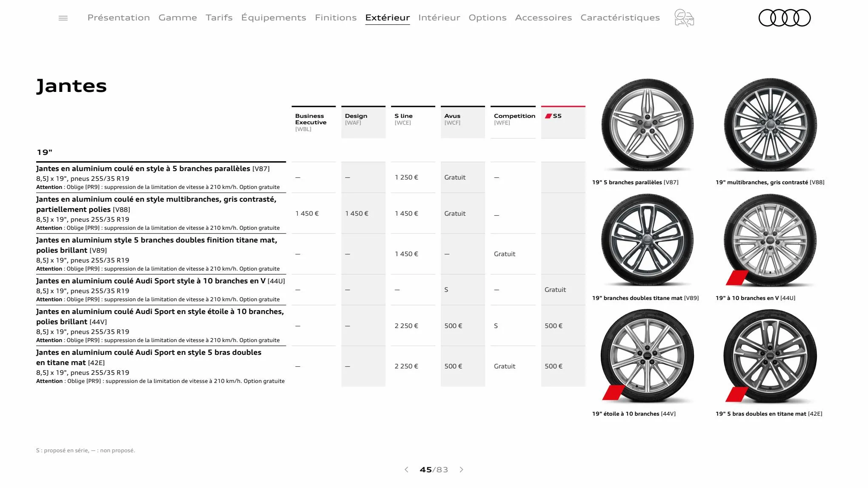Click V89 S line price 1 450 €
This screenshot has width=868, height=488.
point(406,254)
